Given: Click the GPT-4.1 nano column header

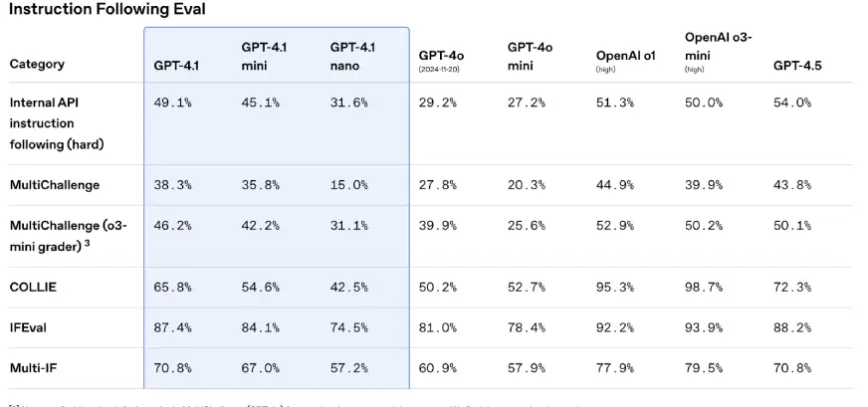Looking at the screenshot, I should pyautogui.click(x=351, y=56).
